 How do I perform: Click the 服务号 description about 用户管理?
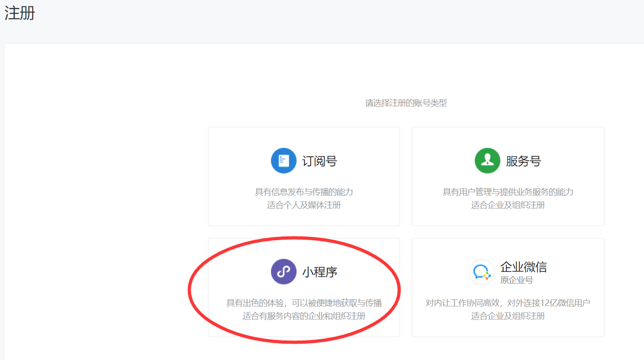click(x=507, y=192)
